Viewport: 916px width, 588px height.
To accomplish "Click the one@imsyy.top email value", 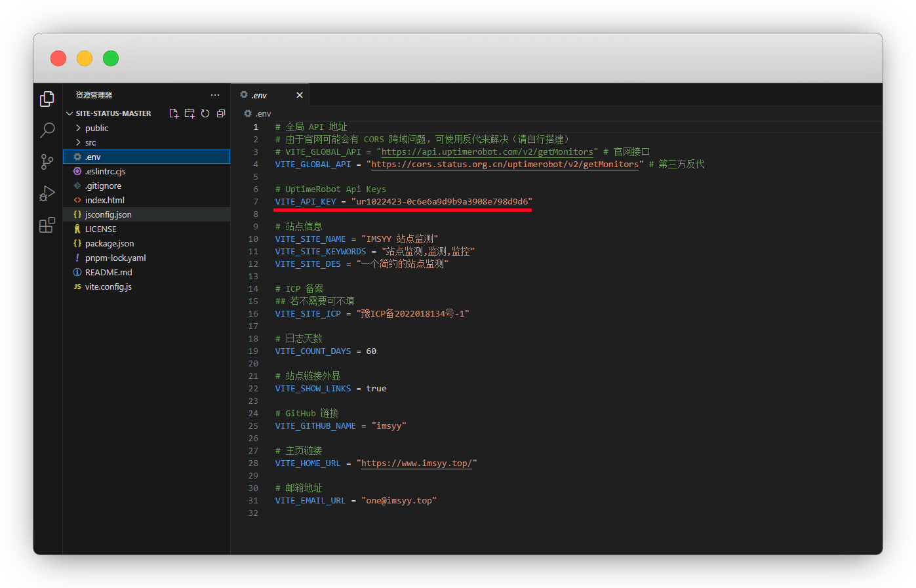I will click(399, 501).
